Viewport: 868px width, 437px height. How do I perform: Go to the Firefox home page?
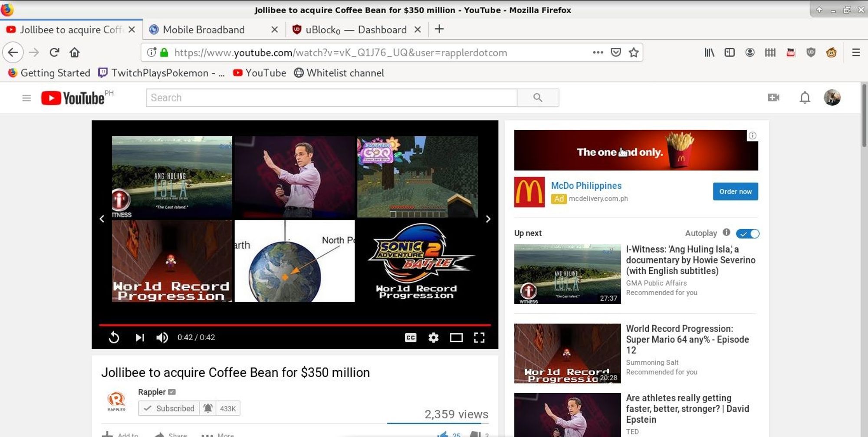point(75,53)
